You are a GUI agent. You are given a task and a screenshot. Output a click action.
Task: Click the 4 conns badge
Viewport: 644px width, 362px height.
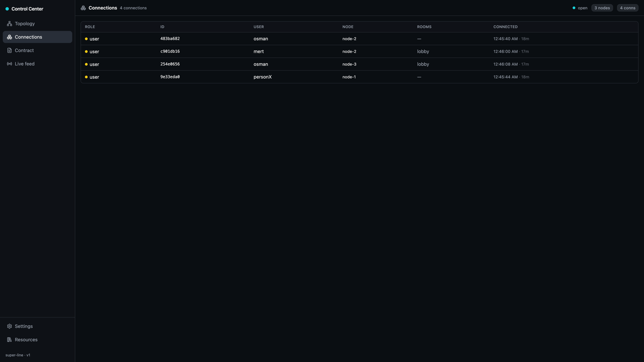tap(627, 8)
